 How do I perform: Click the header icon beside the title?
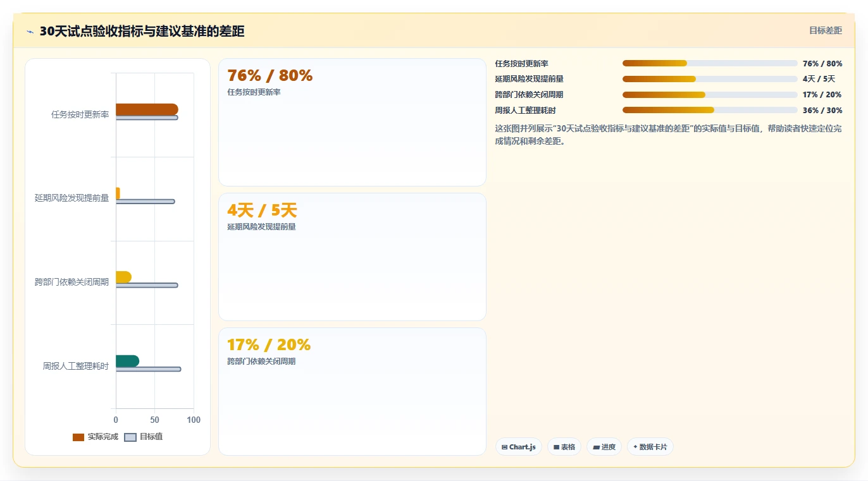click(x=30, y=32)
